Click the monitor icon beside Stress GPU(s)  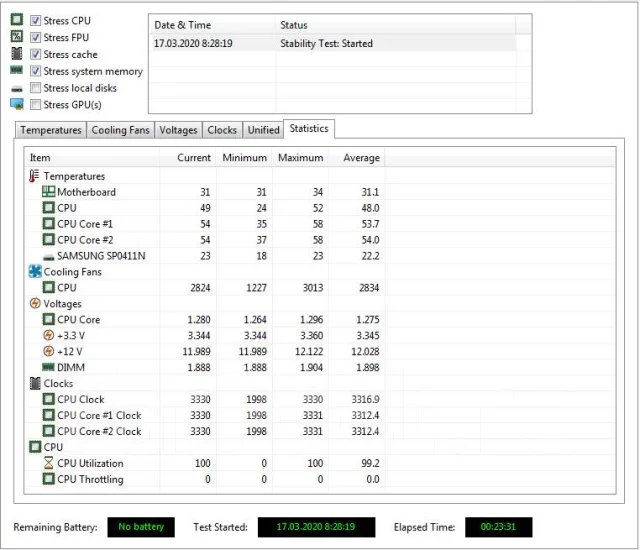(x=17, y=104)
